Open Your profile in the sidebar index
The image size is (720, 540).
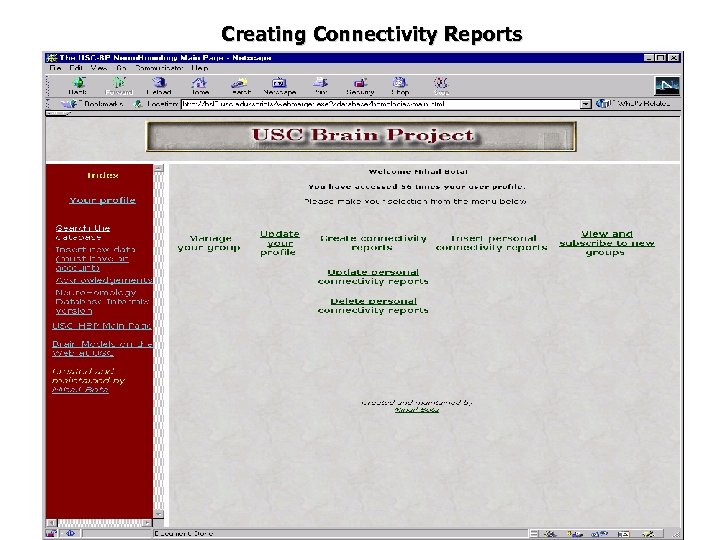(x=102, y=200)
